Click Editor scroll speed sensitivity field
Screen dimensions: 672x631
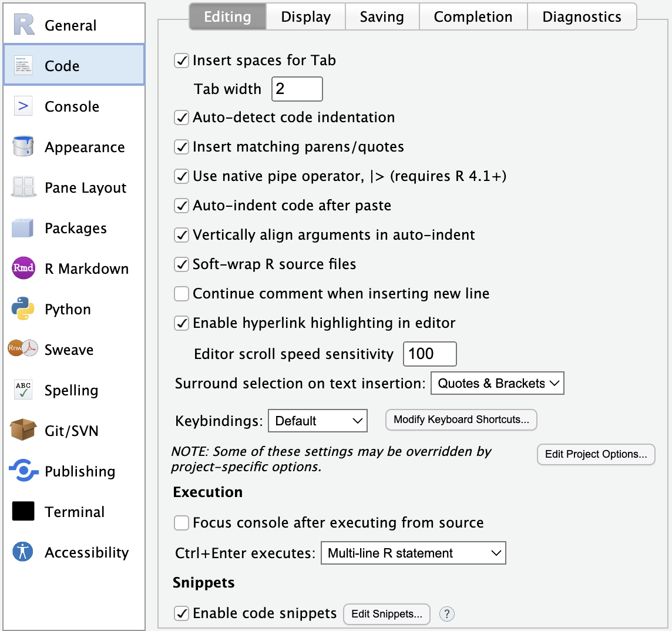[430, 354]
